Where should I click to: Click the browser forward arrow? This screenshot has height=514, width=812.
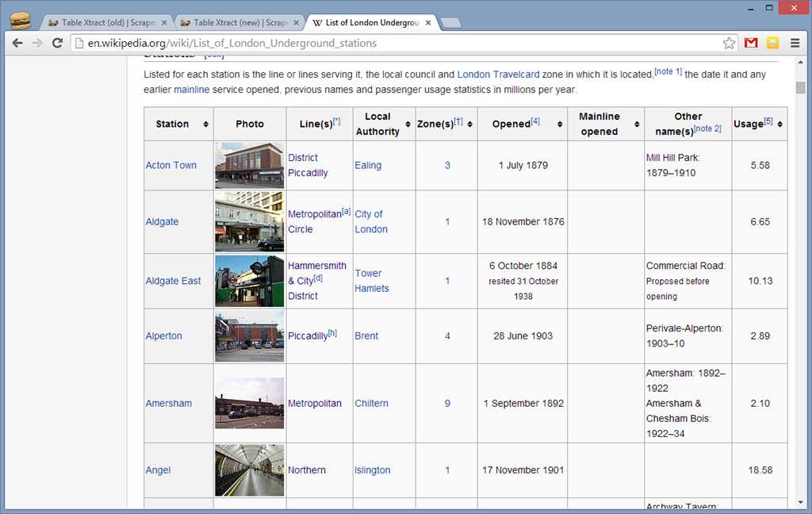37,43
